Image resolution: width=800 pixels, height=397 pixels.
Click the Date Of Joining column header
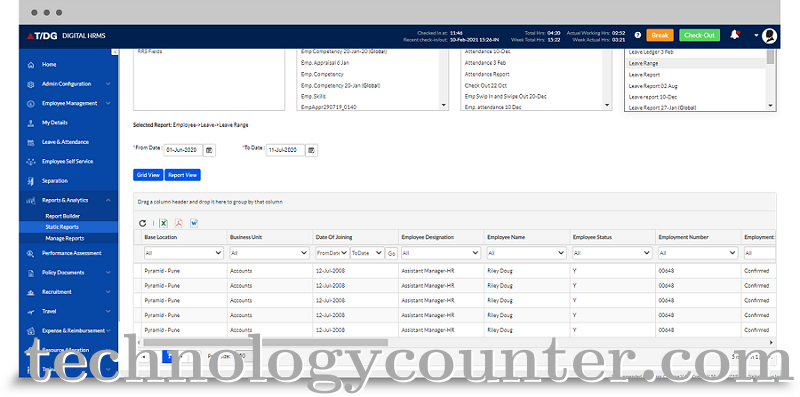point(334,237)
